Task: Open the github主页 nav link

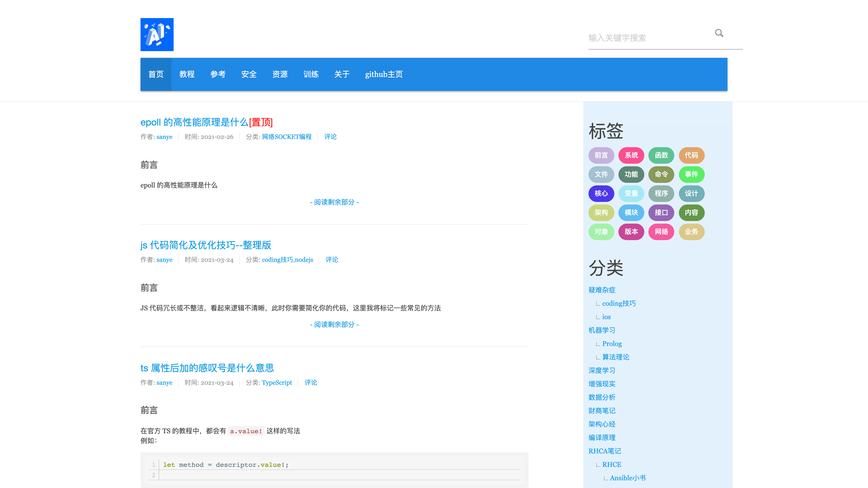Action: pyautogui.click(x=383, y=74)
